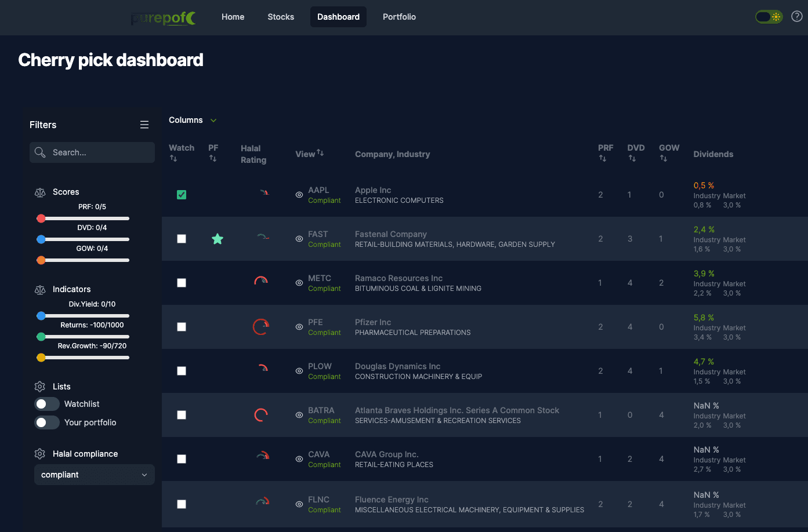This screenshot has height=532, width=808.
Task: Adjust the Div.Yield slider handle
Action: (x=41, y=316)
